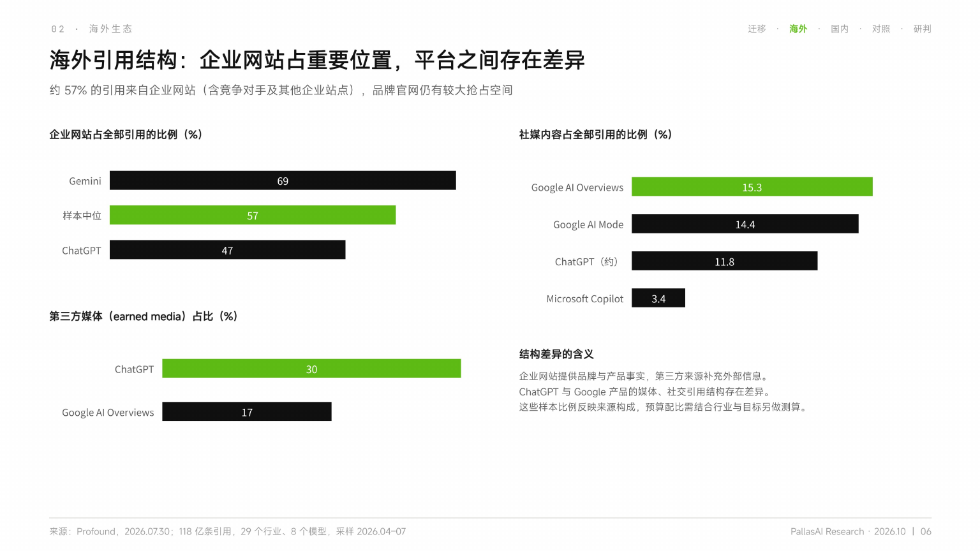Click the section label 02 · 海外生态
Image resolution: width=980 pixels, height=551 pixels.
click(x=92, y=29)
